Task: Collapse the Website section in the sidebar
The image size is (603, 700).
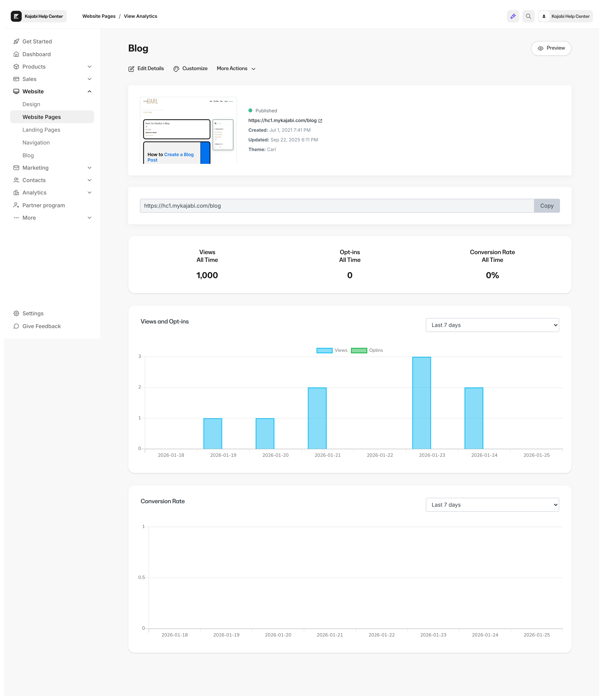Action: pos(89,91)
